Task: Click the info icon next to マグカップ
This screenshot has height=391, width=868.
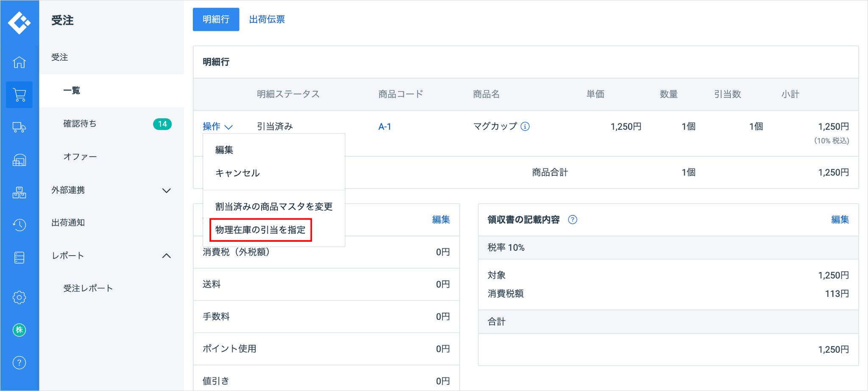Action: point(525,126)
